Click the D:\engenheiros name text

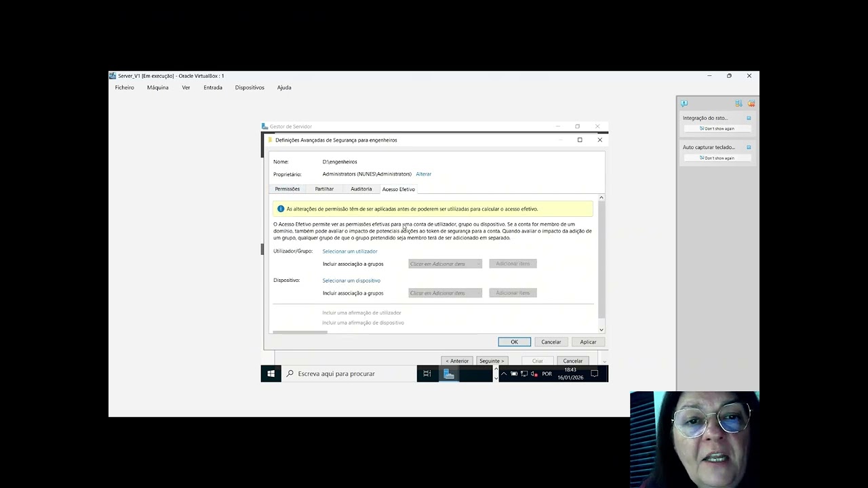[340, 162]
